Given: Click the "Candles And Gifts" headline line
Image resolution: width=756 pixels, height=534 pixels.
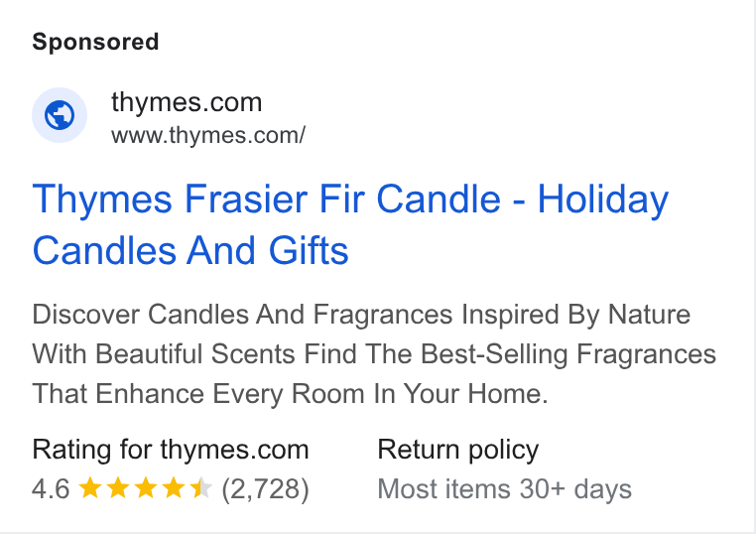Looking at the screenshot, I should pos(190,251).
